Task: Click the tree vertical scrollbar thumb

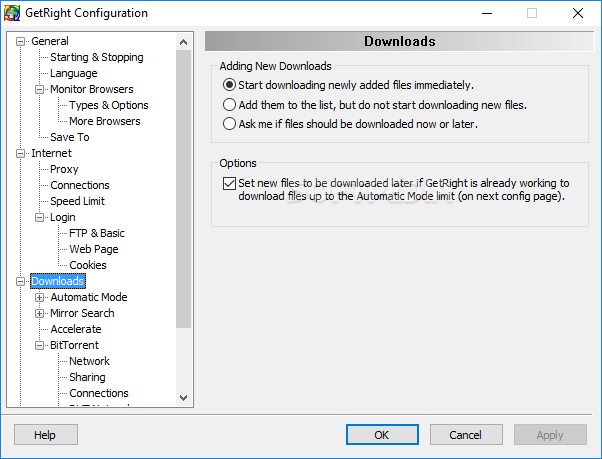Action: click(184, 189)
